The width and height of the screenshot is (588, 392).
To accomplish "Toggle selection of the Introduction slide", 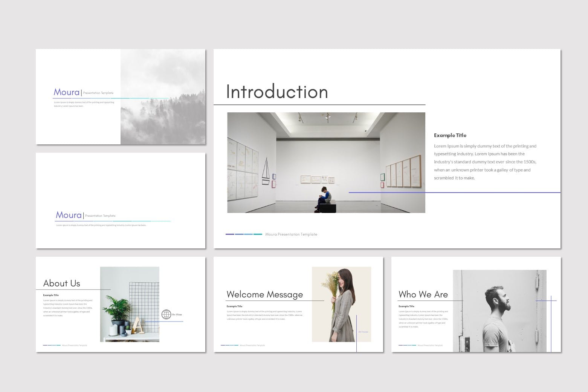I will pyautogui.click(x=387, y=149).
